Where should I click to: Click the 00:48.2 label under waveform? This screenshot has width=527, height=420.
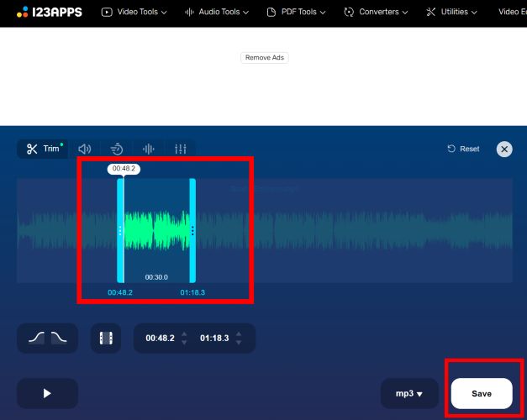click(120, 292)
